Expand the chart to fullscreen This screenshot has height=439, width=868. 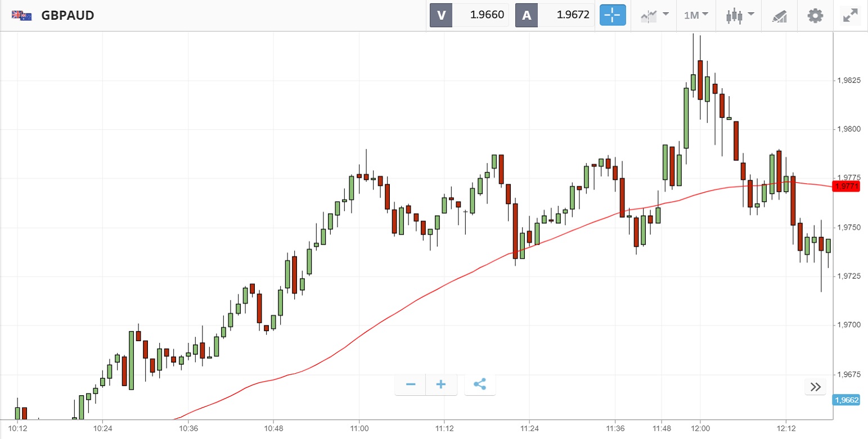click(850, 15)
